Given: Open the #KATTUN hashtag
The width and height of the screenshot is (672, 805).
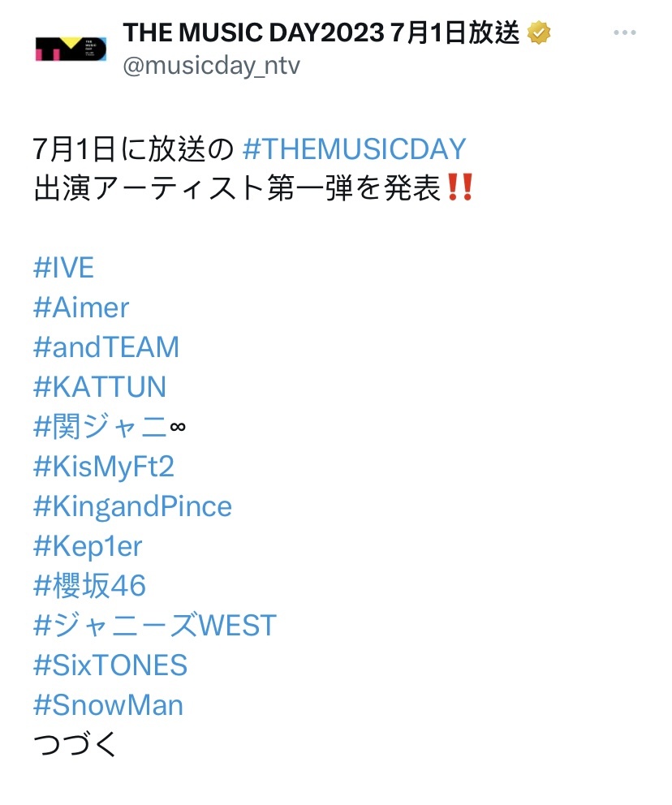Looking at the screenshot, I should tap(100, 386).
